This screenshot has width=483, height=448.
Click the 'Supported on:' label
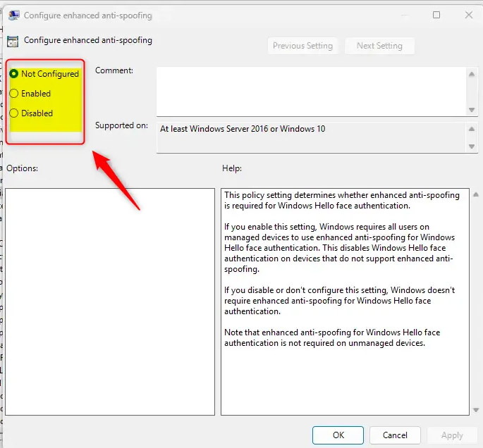tap(121, 125)
